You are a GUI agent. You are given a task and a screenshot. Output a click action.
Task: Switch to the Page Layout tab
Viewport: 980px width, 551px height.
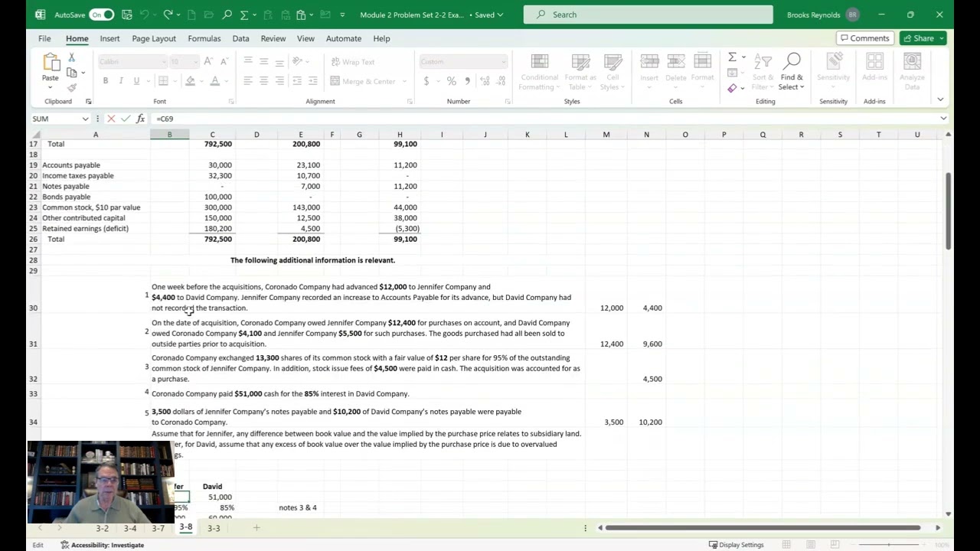[154, 38]
